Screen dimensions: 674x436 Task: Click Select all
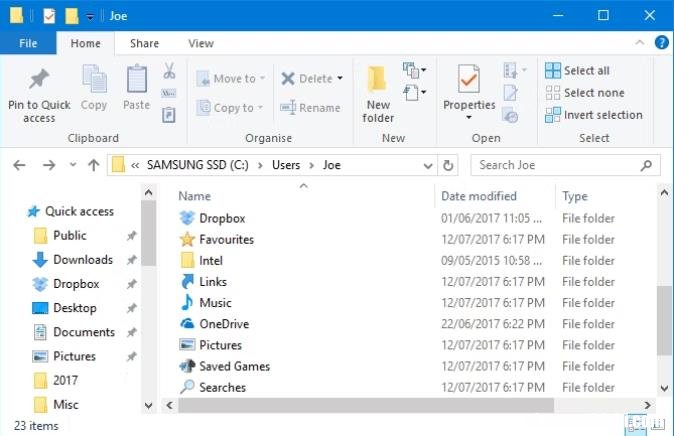[577, 71]
